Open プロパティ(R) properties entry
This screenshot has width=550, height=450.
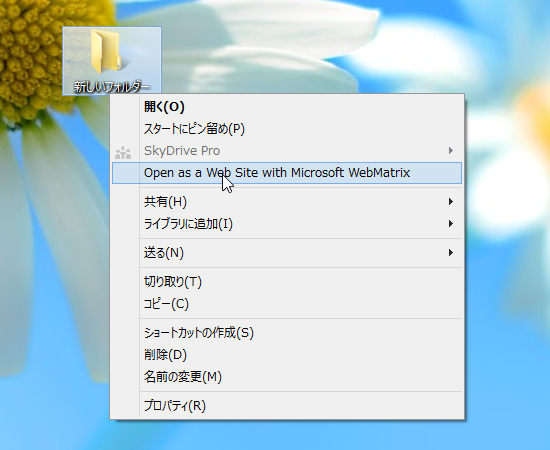click(x=287, y=406)
